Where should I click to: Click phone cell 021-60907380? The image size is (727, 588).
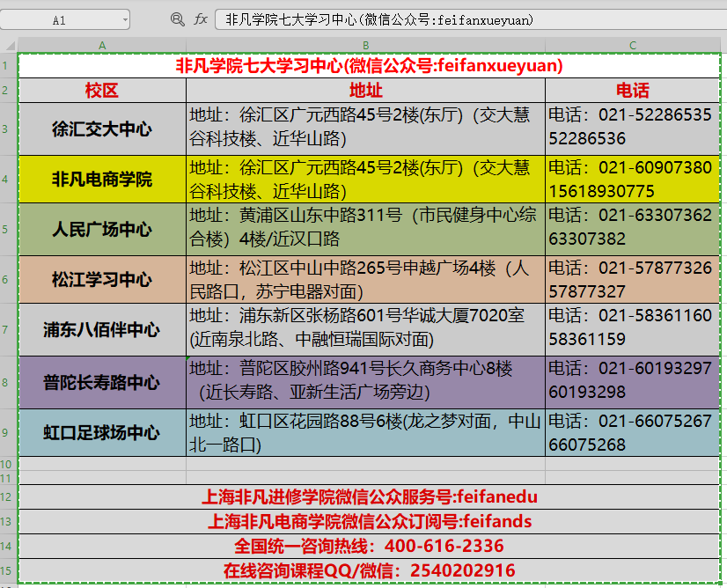(x=633, y=179)
